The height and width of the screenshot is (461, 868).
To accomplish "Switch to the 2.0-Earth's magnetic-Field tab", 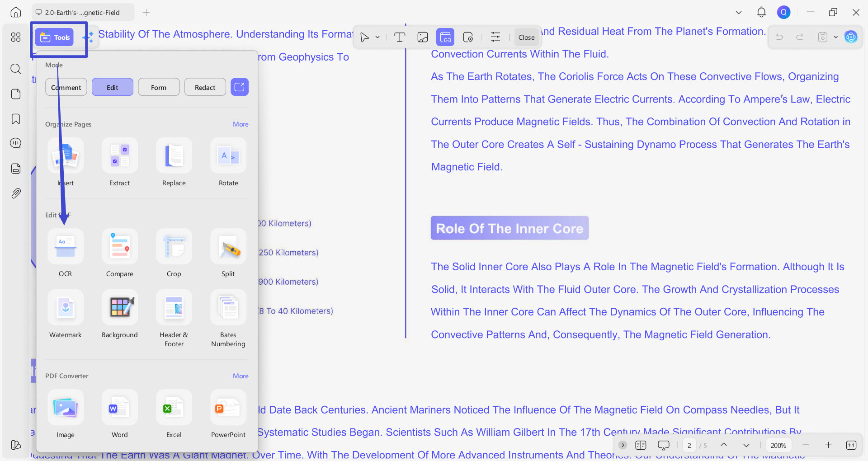I will tap(83, 12).
